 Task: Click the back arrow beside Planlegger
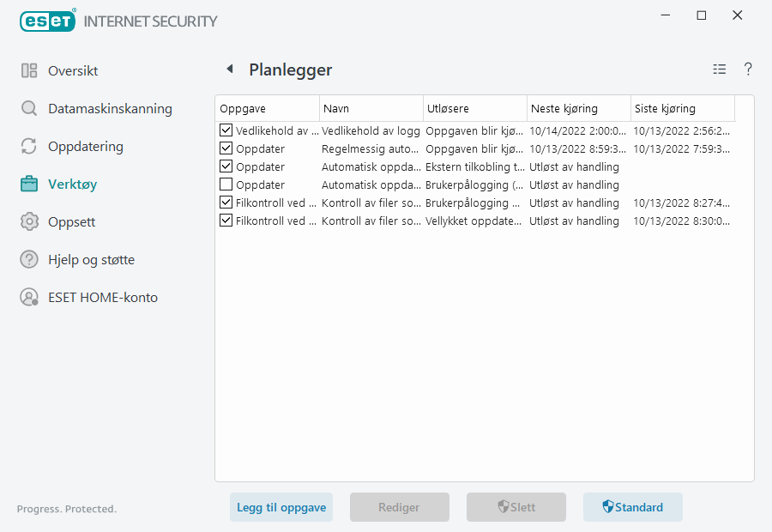click(x=229, y=69)
